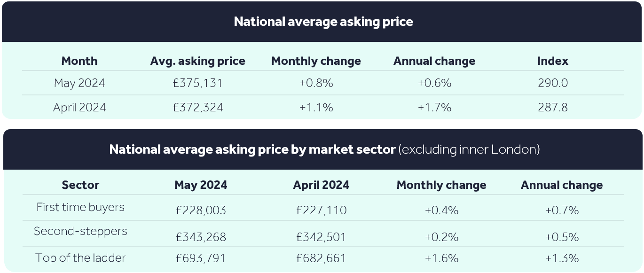Select the first table's Monthly change header
644x273 pixels.
tap(316, 61)
